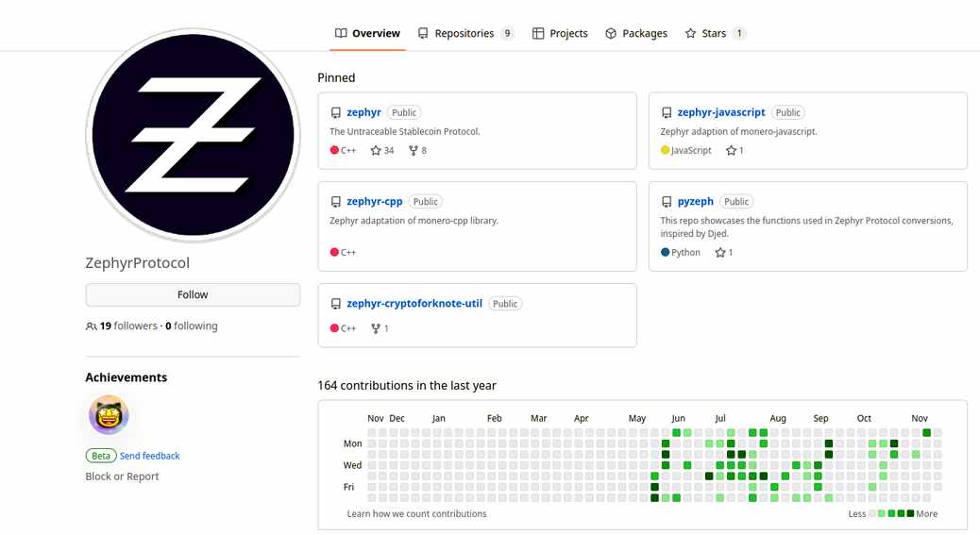
Task: Click the achievement badge icon
Action: pos(109,414)
